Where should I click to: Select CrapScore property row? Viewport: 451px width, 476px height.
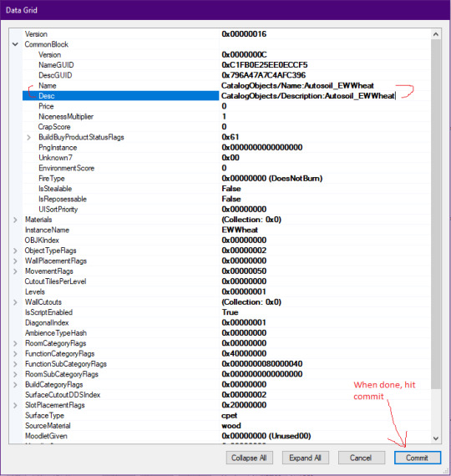coord(226,127)
